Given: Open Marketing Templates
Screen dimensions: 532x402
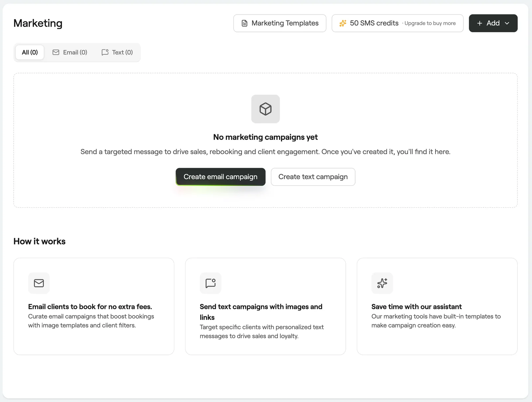Looking at the screenshot, I should click(x=280, y=23).
